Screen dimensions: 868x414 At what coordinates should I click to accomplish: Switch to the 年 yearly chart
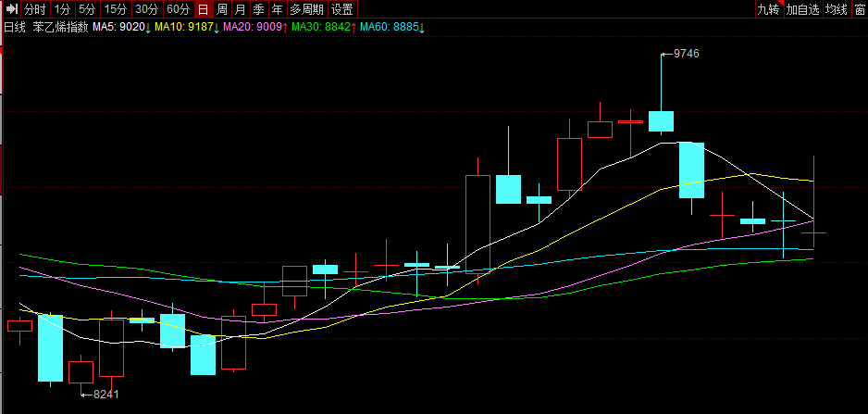[x=277, y=9]
